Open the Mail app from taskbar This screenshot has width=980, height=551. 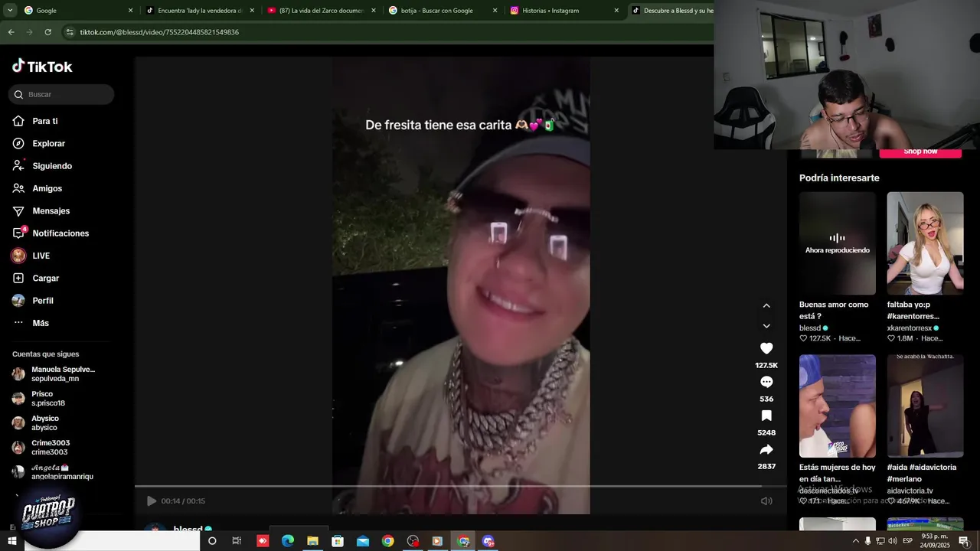(363, 541)
